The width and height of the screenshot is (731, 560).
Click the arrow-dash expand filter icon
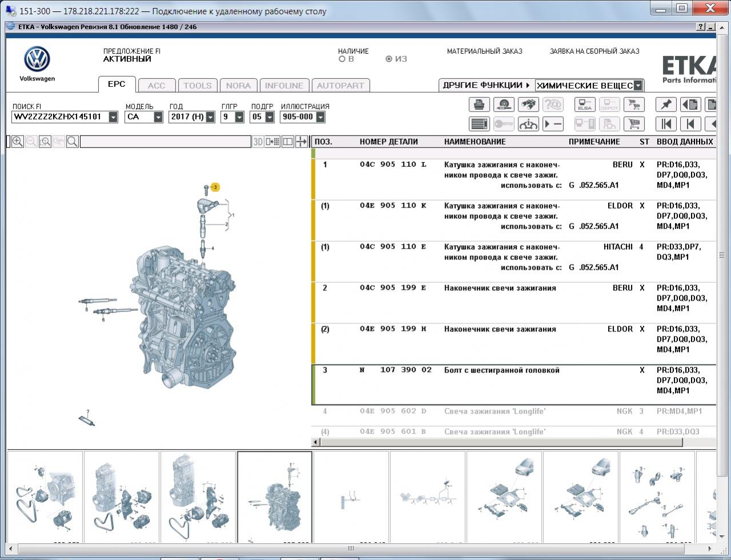pyautogui.click(x=553, y=124)
